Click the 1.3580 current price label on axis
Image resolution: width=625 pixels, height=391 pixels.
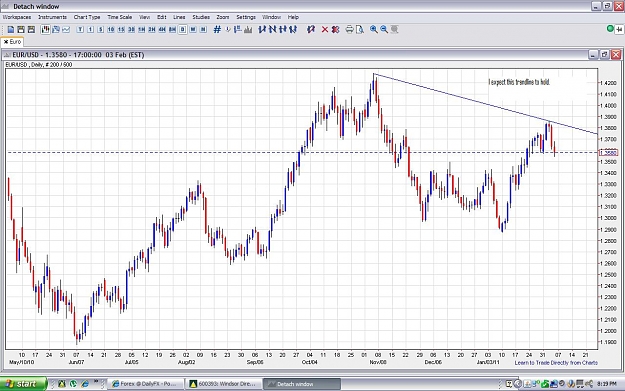pos(608,153)
